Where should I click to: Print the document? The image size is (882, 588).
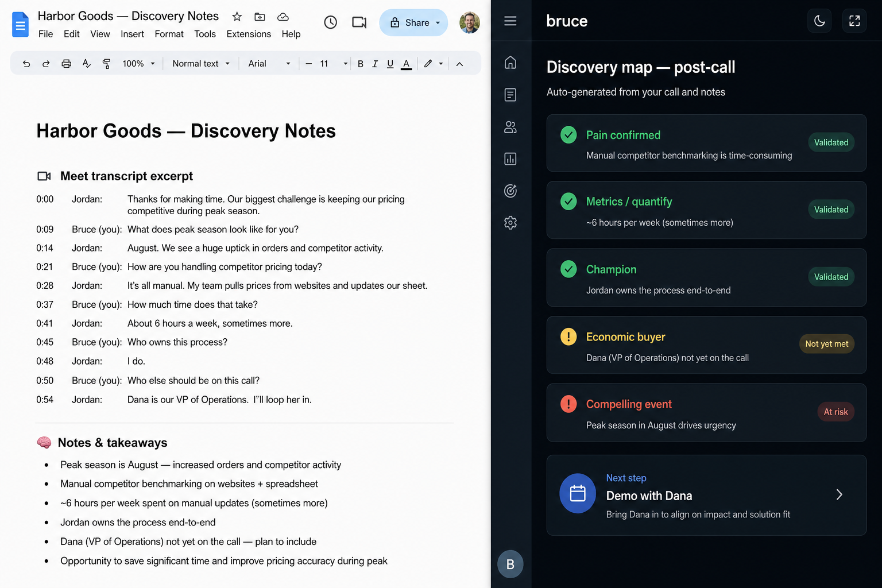pyautogui.click(x=67, y=64)
